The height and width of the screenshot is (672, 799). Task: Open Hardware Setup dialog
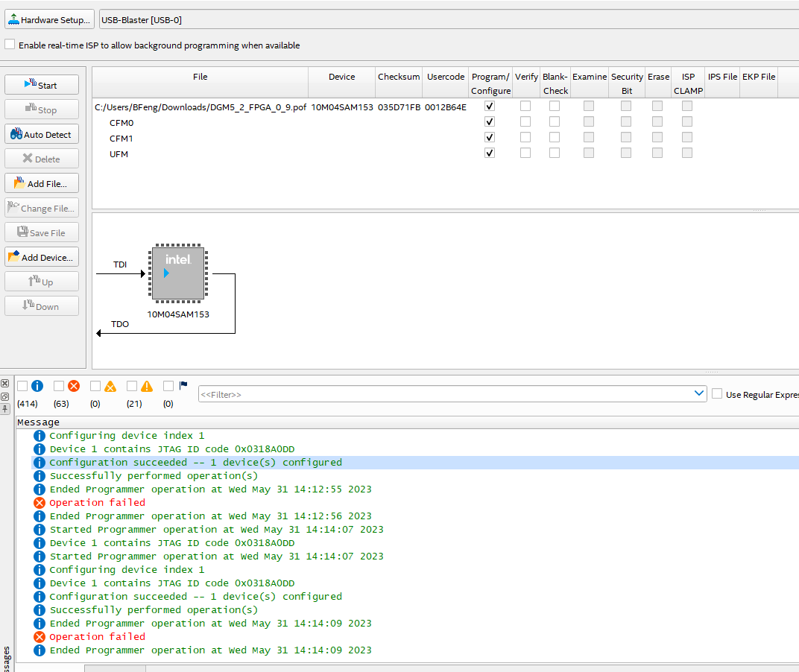[x=49, y=20]
